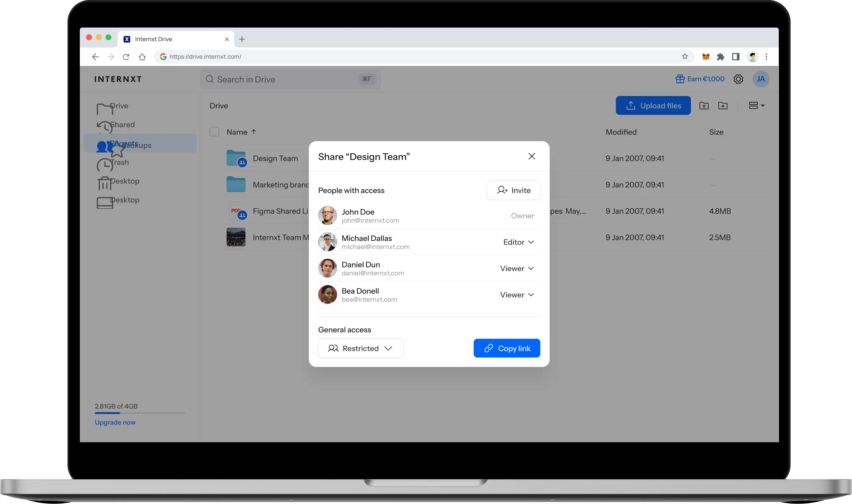This screenshot has height=504, width=852.
Task: Go forward with the browser forward arrow
Action: [111, 57]
